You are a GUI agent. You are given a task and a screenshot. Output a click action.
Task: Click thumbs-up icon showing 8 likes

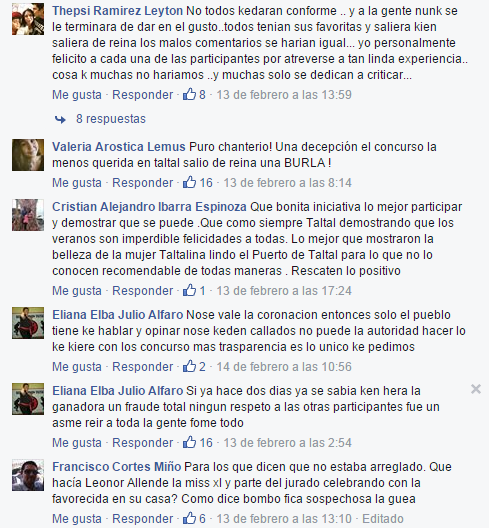click(x=189, y=94)
